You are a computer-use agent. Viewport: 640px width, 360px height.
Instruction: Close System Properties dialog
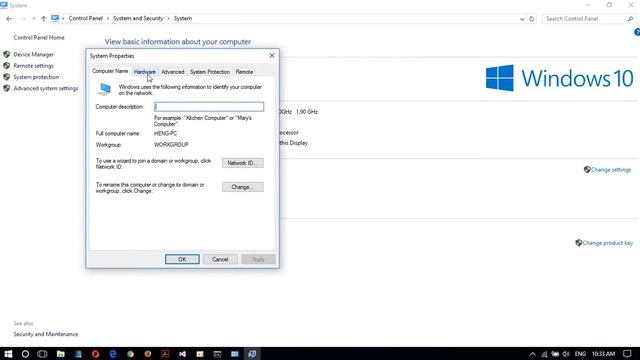coord(272,56)
